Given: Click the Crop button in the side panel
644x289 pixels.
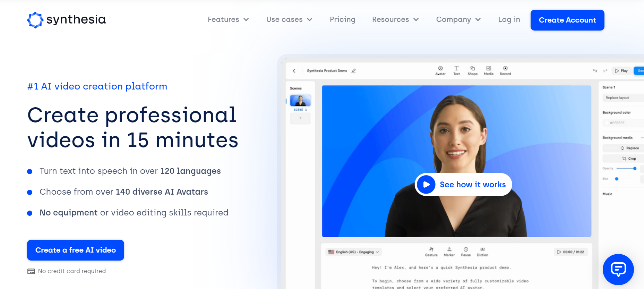Looking at the screenshot, I should [x=623, y=159].
